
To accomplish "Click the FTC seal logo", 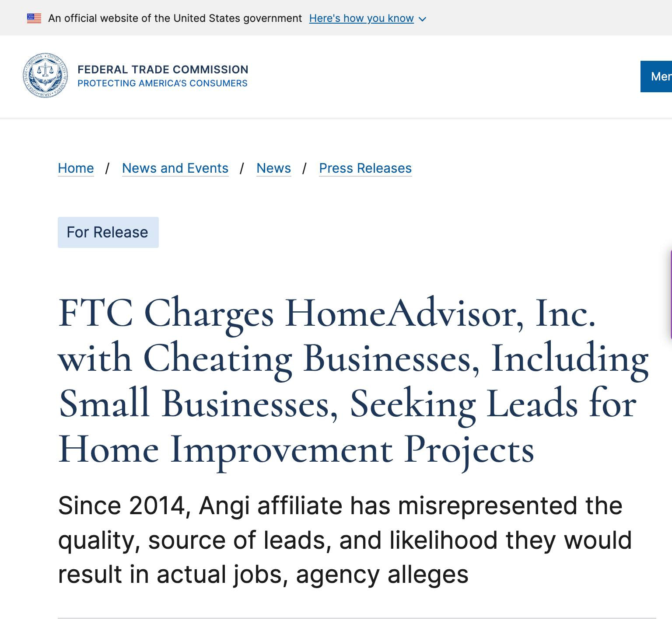I will (45, 76).
